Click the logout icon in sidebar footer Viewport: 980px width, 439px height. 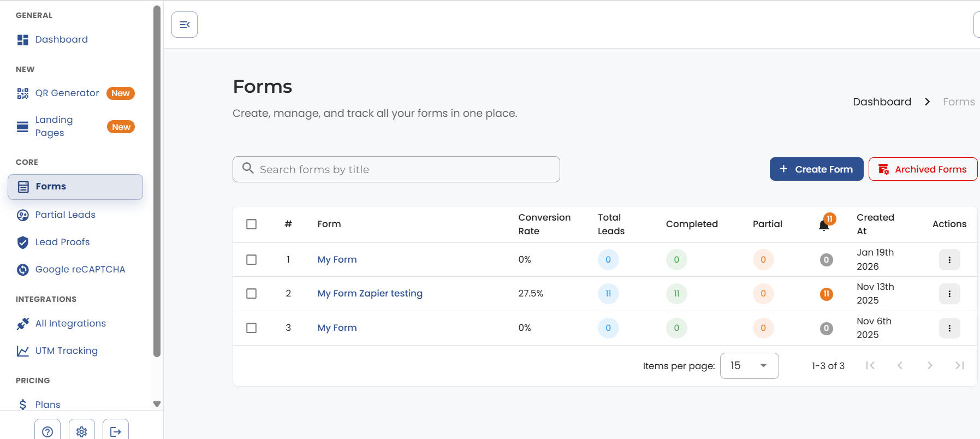coord(116,431)
